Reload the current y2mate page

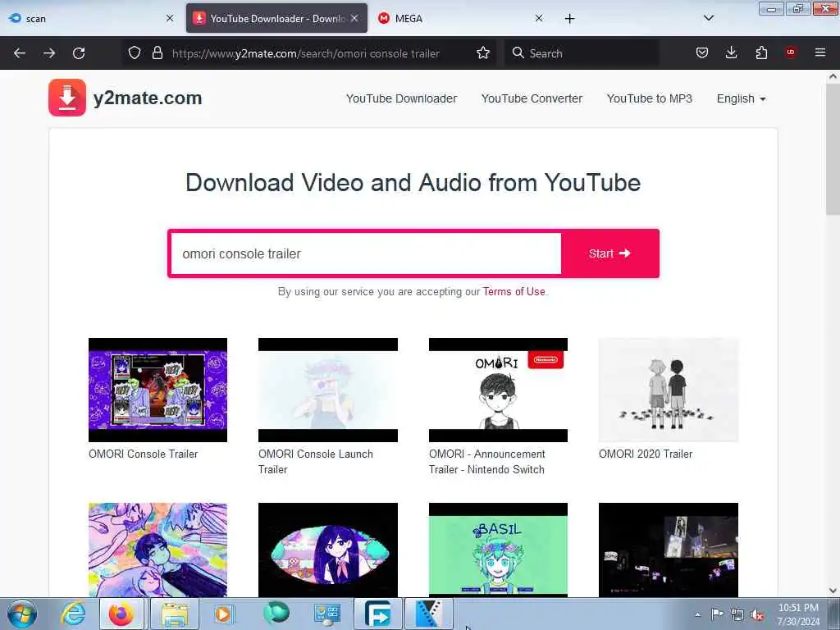coord(79,53)
